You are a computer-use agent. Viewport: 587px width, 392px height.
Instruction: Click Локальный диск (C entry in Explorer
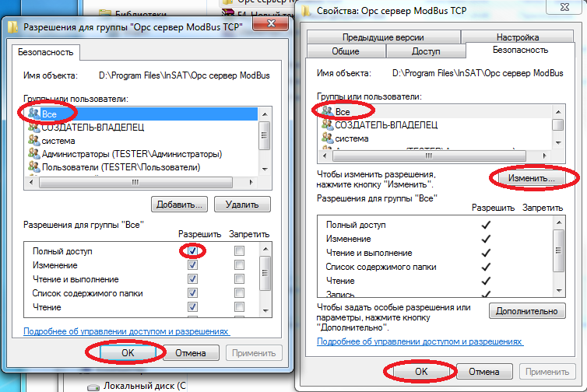[x=145, y=386]
